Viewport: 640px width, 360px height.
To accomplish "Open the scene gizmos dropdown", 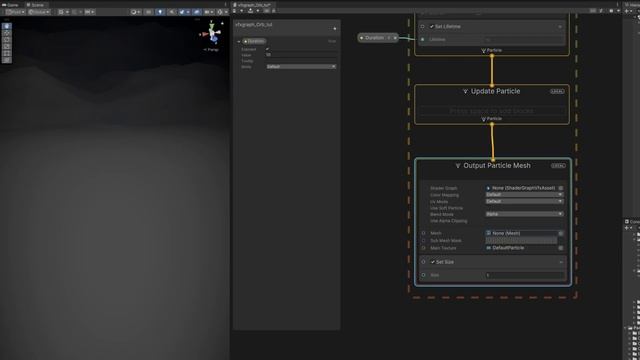I will [222, 12].
